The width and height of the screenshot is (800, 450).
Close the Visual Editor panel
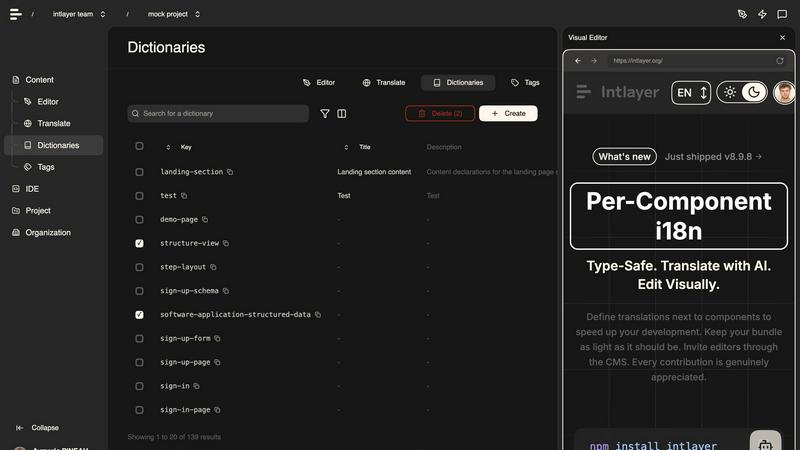(783, 38)
